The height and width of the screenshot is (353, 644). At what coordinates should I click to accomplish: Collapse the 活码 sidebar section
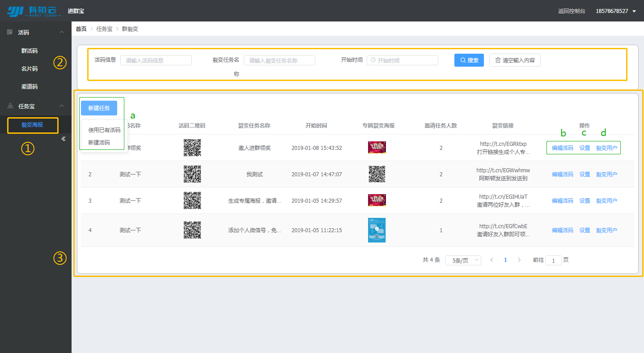tap(62, 32)
